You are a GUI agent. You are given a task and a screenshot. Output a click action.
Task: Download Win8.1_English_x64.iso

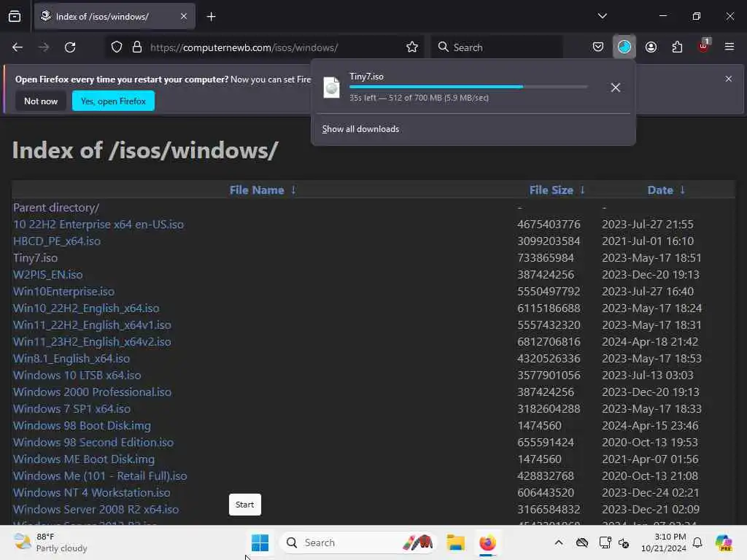tap(71, 359)
